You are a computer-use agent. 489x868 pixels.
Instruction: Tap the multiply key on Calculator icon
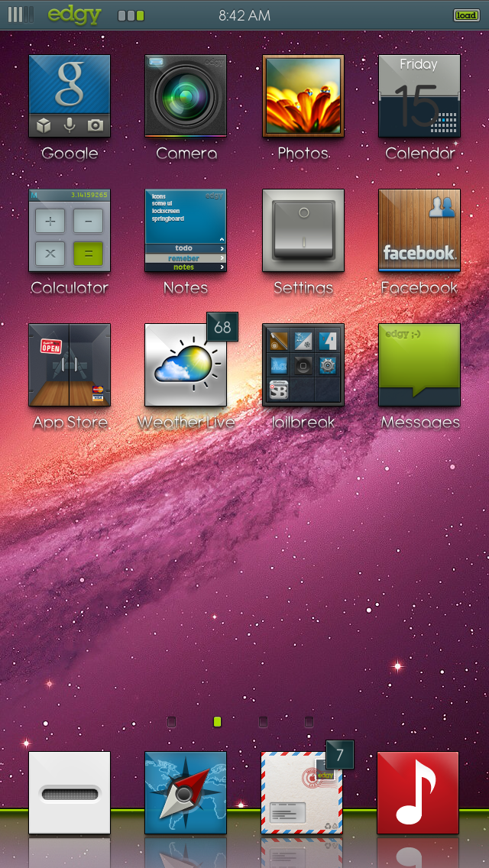[x=50, y=254]
